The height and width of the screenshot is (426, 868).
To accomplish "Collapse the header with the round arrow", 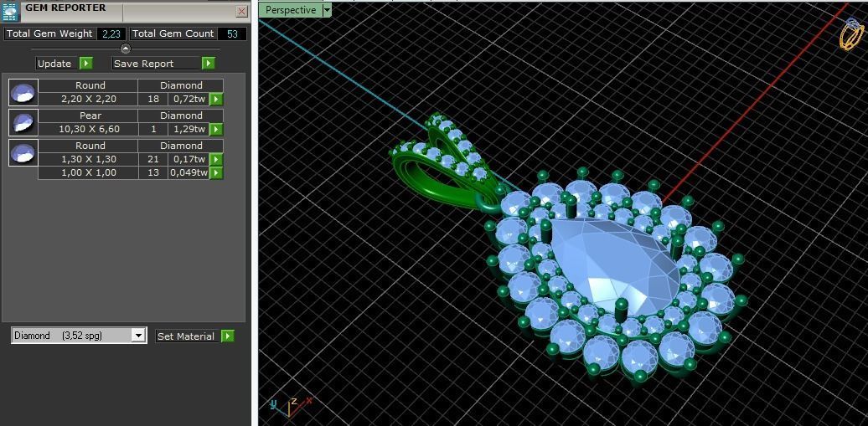I will [x=126, y=49].
